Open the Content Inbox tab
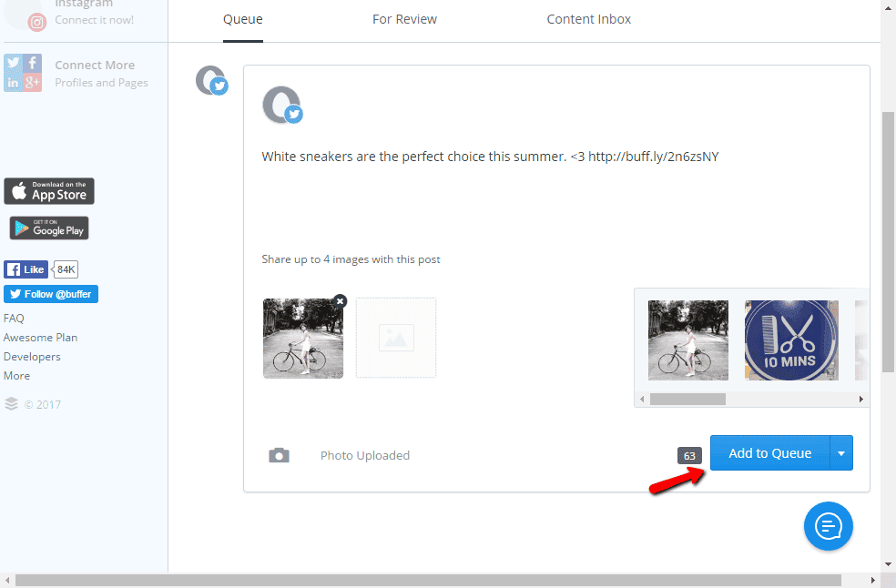 [588, 19]
